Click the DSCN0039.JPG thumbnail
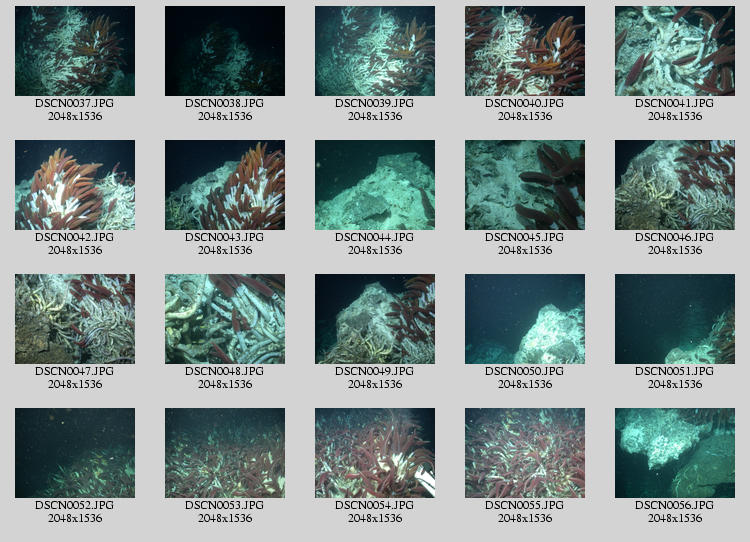This screenshot has width=750, height=542. pyautogui.click(x=375, y=51)
